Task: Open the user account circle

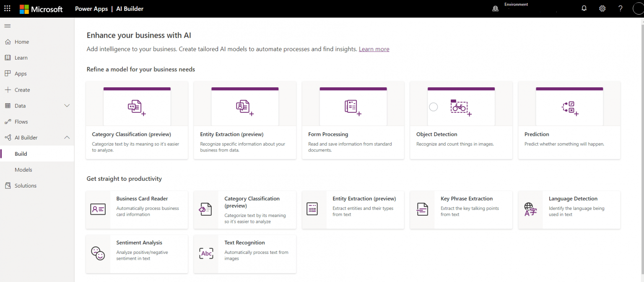Action: [x=638, y=8]
